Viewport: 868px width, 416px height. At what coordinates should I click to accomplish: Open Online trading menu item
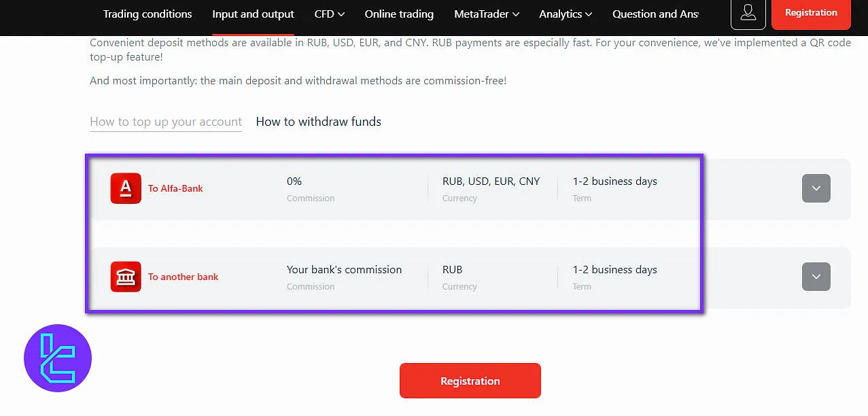click(x=399, y=14)
